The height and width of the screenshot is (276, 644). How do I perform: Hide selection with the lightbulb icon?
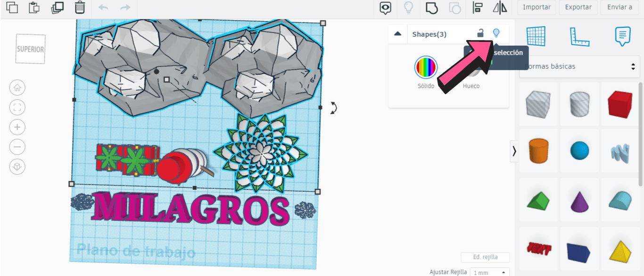(496, 33)
